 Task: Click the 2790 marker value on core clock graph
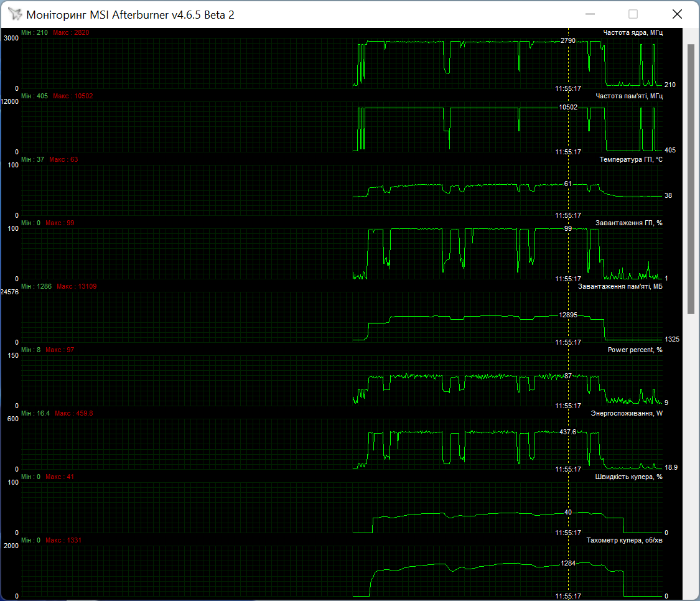568,40
